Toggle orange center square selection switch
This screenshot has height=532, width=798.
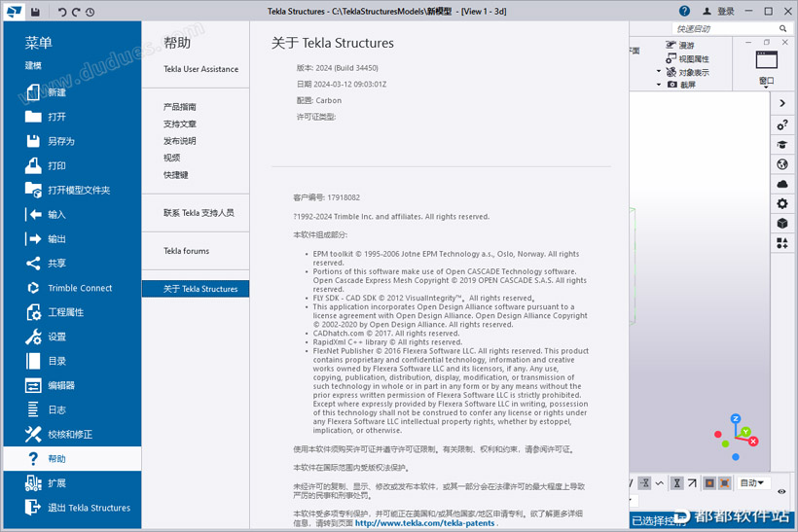coord(709,483)
